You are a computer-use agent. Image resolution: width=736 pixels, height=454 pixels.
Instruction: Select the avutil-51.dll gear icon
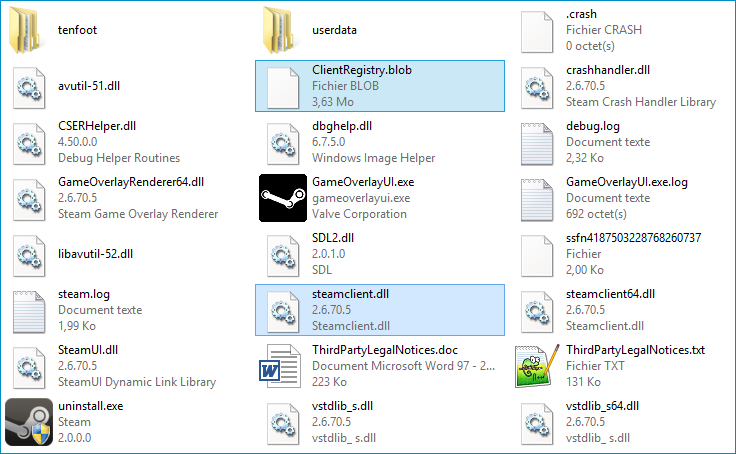29,88
